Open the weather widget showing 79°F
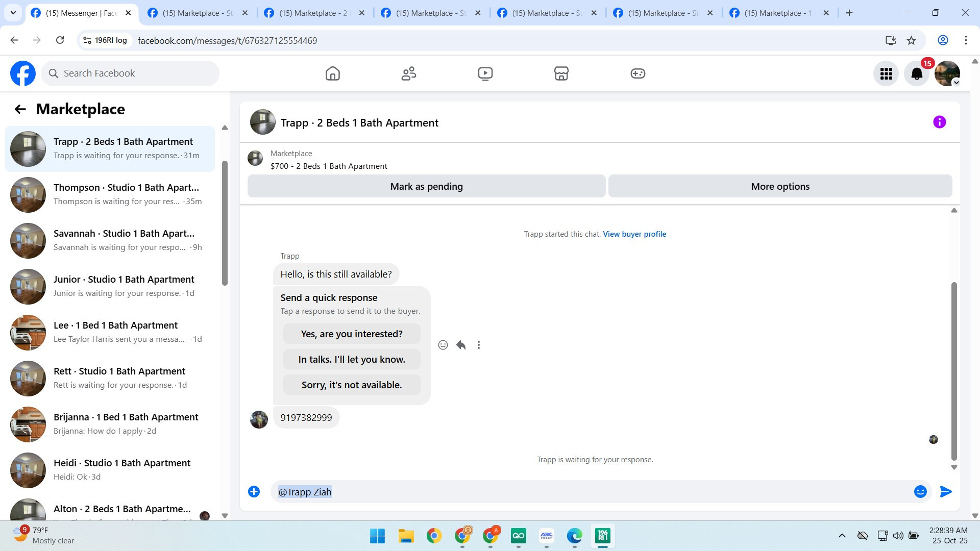Viewport: 980px width, 551px height. (x=44, y=536)
